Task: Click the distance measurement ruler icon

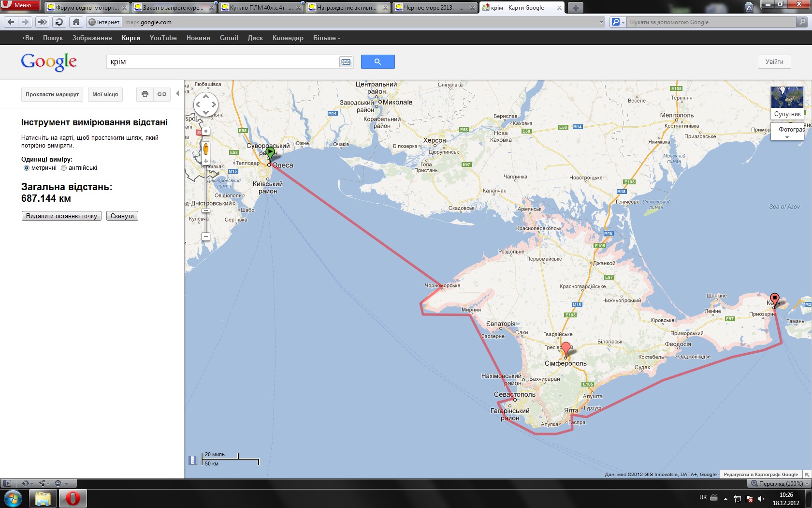Action: pos(192,460)
